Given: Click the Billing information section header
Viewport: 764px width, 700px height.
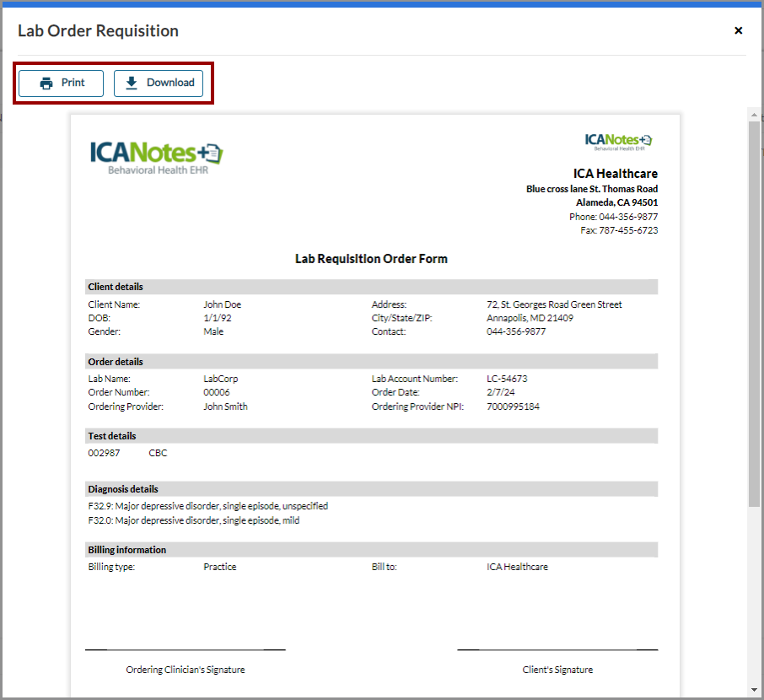Looking at the screenshot, I should [127, 550].
